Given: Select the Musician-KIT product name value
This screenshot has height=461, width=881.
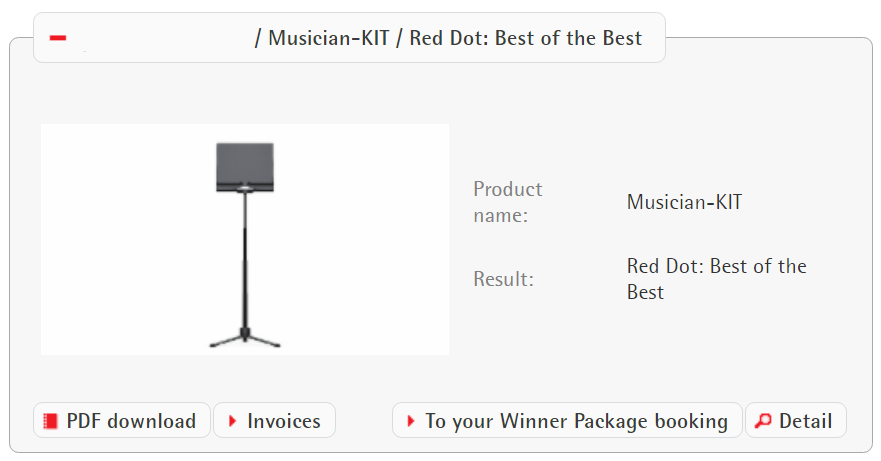Looking at the screenshot, I should 684,202.
